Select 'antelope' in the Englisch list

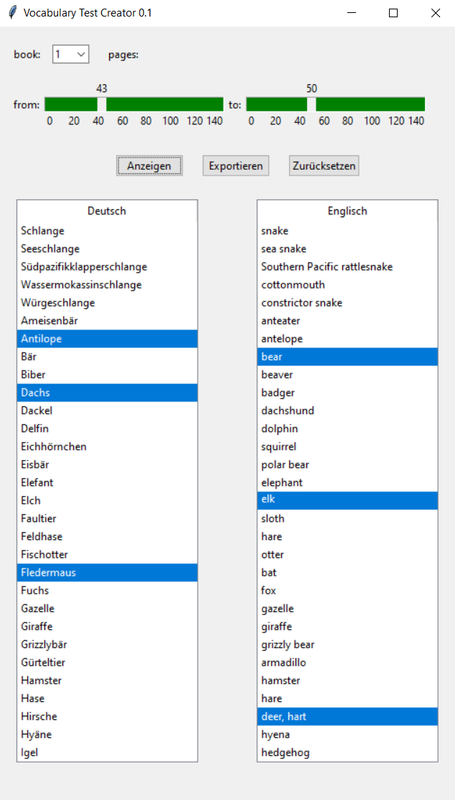click(347, 339)
